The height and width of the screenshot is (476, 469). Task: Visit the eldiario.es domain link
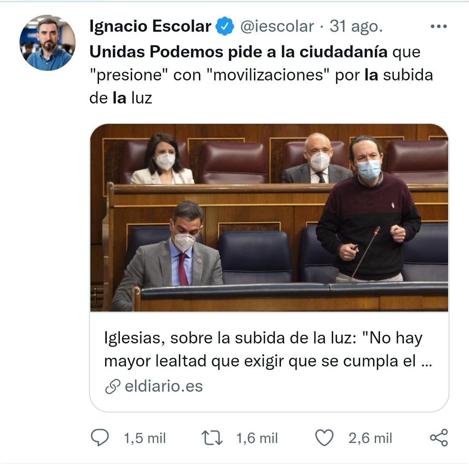(x=164, y=386)
